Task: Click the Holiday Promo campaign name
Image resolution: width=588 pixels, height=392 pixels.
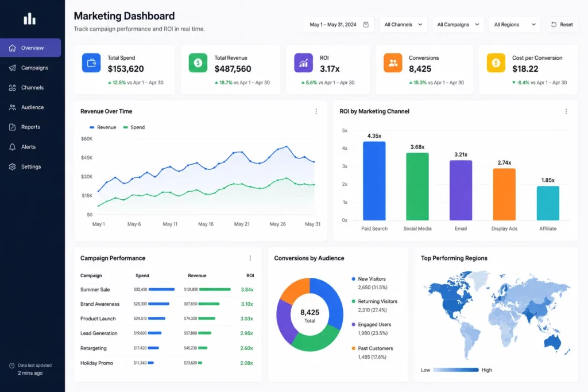Action: 96,363
